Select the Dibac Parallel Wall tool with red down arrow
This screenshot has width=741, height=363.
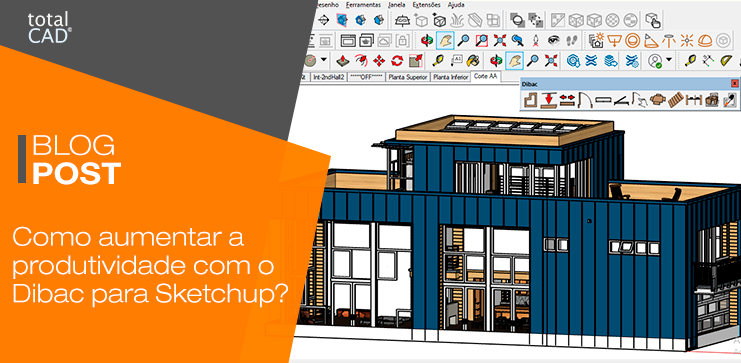click(548, 100)
